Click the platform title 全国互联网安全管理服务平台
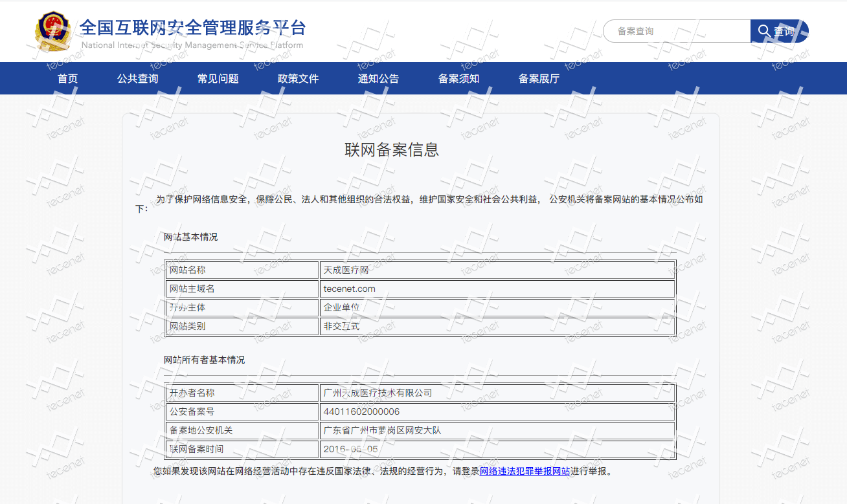This screenshot has width=847, height=504. pos(192,27)
